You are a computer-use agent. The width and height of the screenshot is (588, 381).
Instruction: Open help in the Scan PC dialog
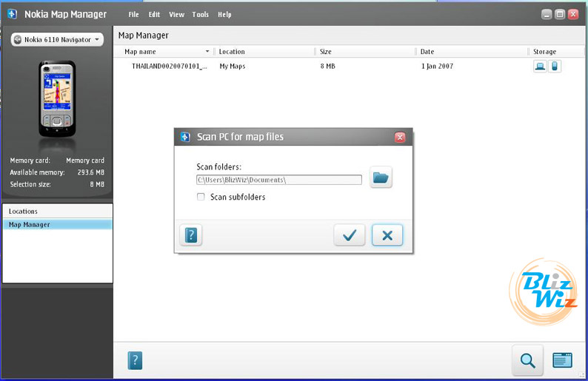(x=191, y=235)
